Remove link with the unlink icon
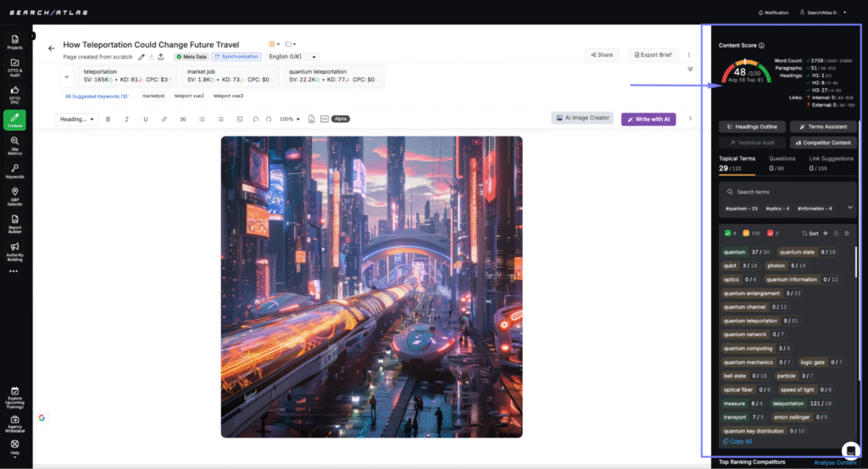The height and width of the screenshot is (469, 868). point(183,119)
